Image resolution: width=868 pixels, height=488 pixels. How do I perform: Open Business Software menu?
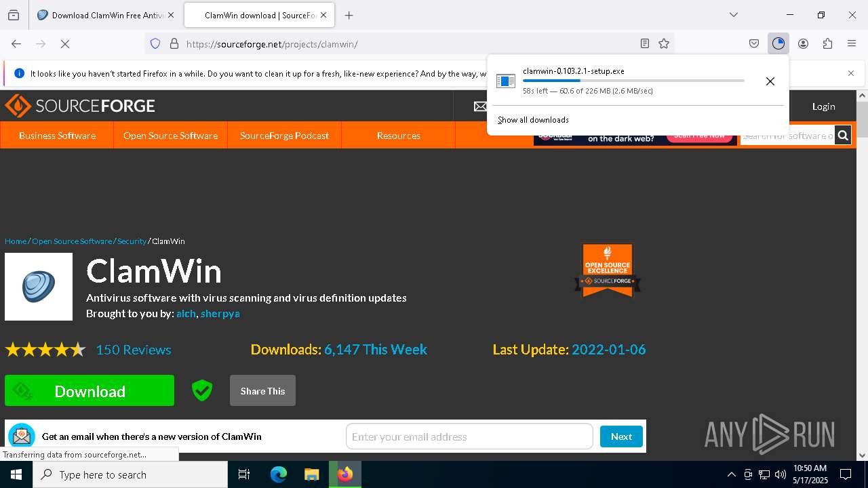click(57, 136)
